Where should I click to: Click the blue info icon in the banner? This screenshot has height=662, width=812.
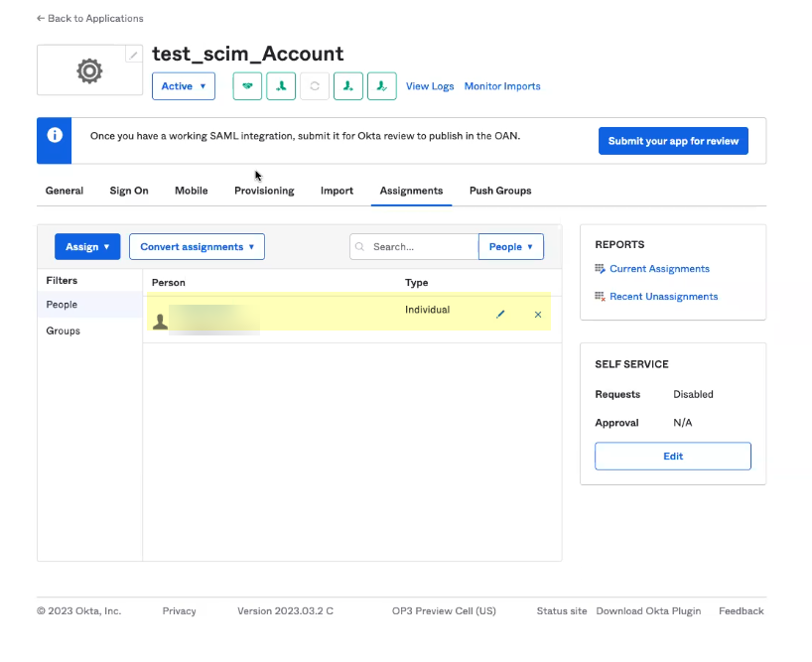55,136
